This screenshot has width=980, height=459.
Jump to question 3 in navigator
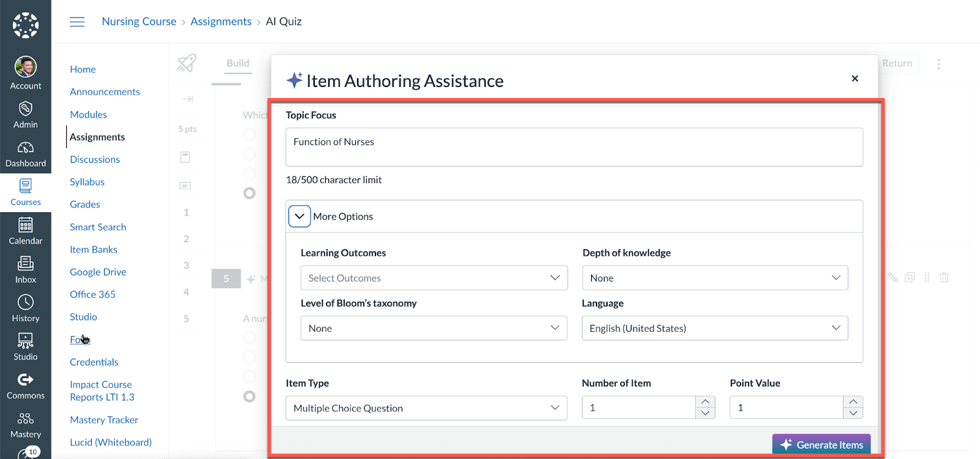tap(186, 266)
